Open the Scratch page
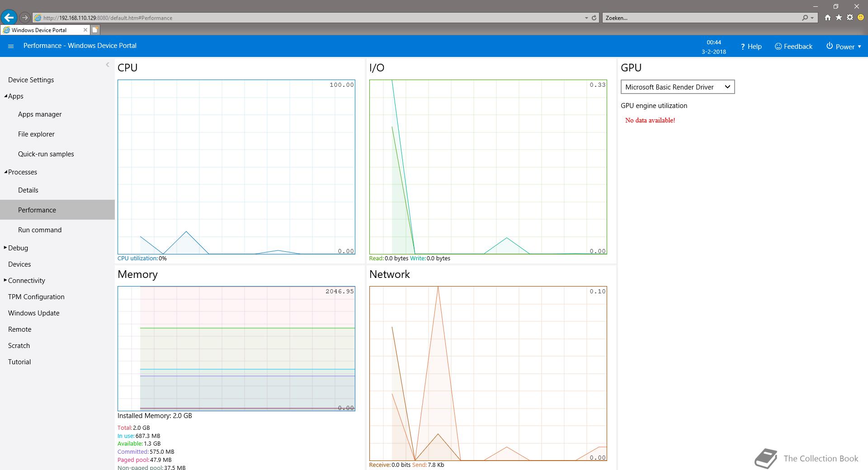Image resolution: width=868 pixels, height=470 pixels. coord(19,346)
